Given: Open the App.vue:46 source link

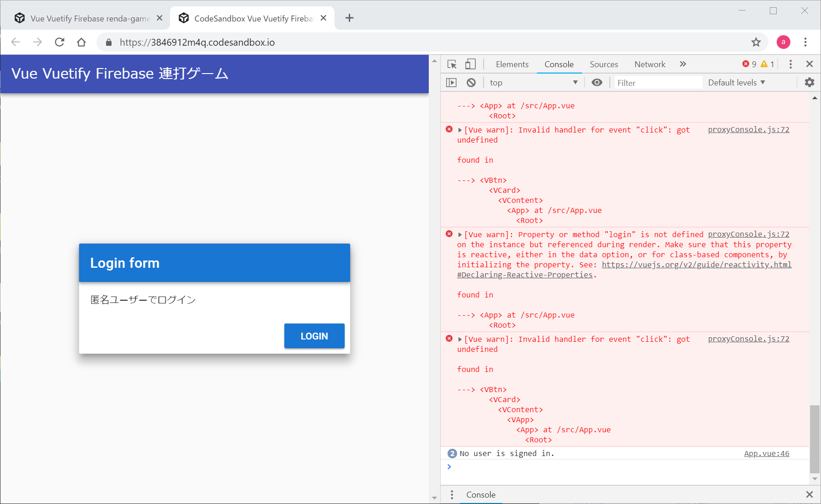Looking at the screenshot, I should 766,454.
